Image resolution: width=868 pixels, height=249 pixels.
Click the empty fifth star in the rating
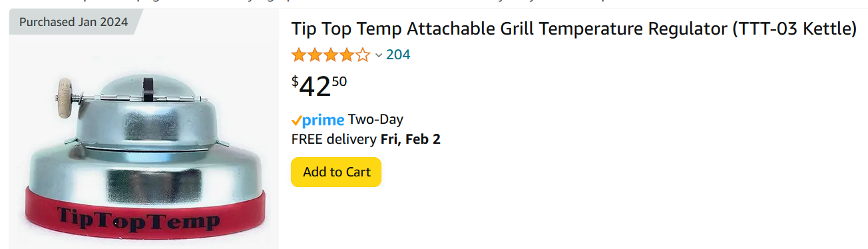pyautogui.click(x=363, y=55)
